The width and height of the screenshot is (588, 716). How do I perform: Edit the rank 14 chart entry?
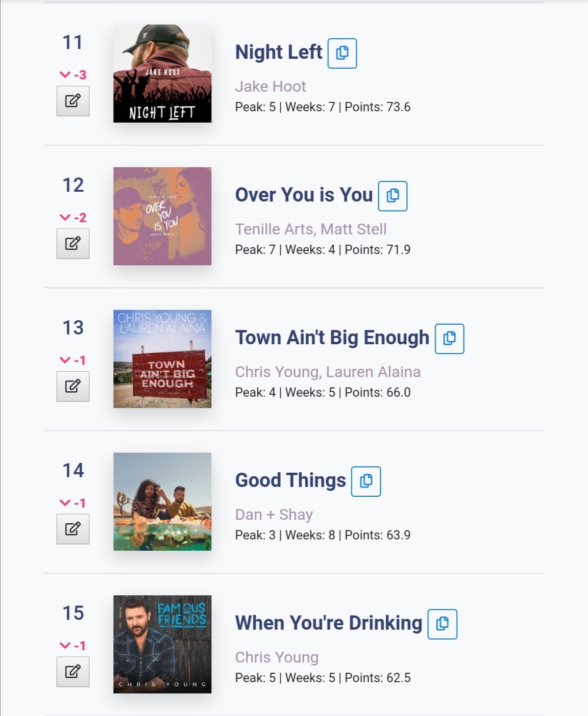click(73, 529)
